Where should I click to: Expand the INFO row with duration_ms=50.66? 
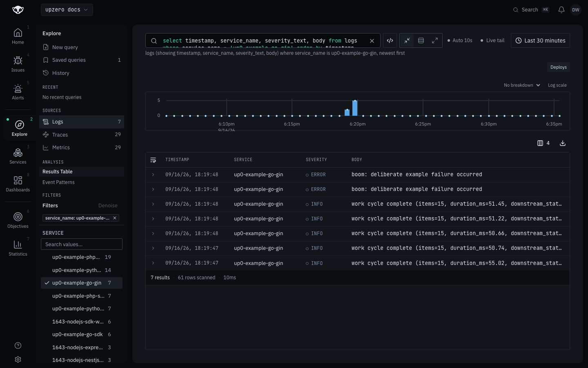[x=153, y=233]
